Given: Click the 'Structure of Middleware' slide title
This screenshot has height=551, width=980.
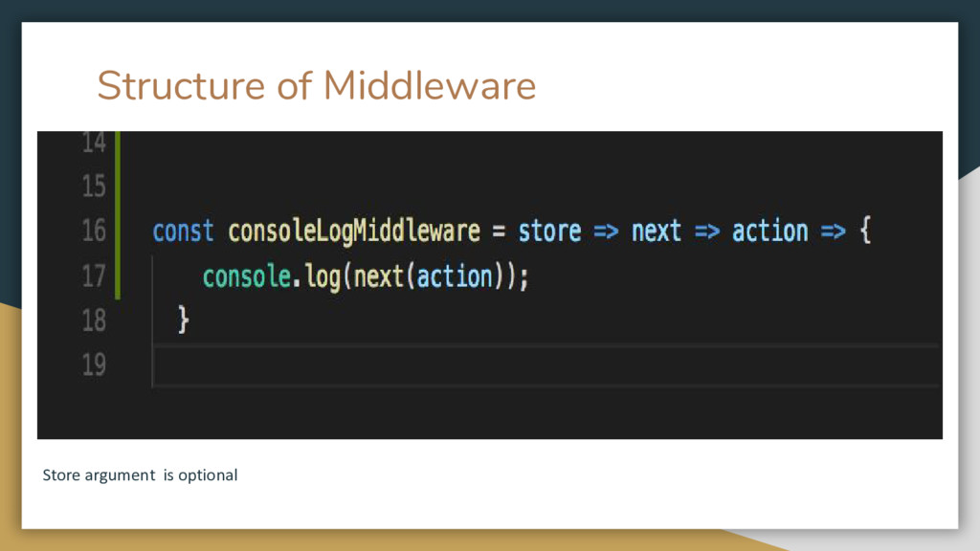Looking at the screenshot, I should 316,85.
